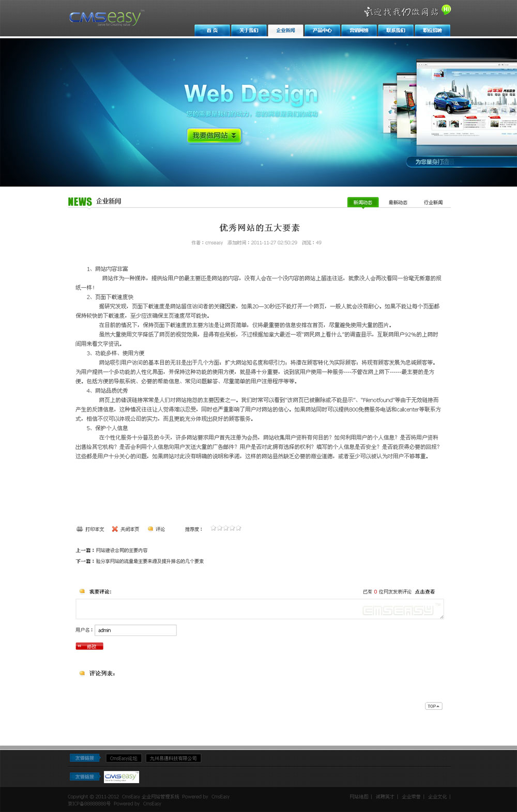Go to 产品中心 in the navigation bar
Screen dimensions: 517x812
pyautogui.click(x=322, y=30)
